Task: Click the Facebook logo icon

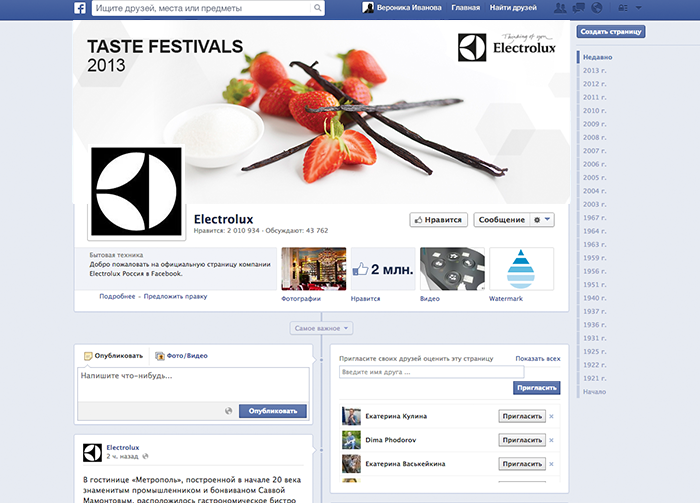Action: (80, 8)
